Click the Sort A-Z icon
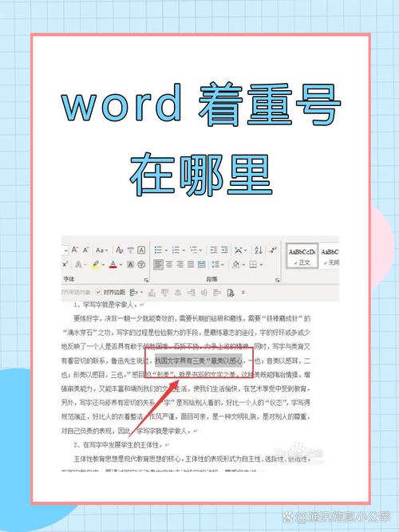The width and height of the screenshot is (399, 532). pos(259,250)
